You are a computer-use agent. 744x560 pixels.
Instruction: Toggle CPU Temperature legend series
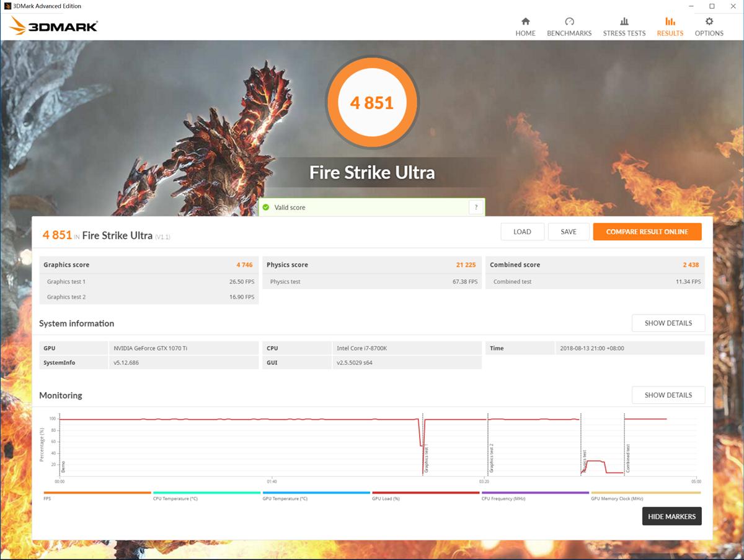point(175,499)
